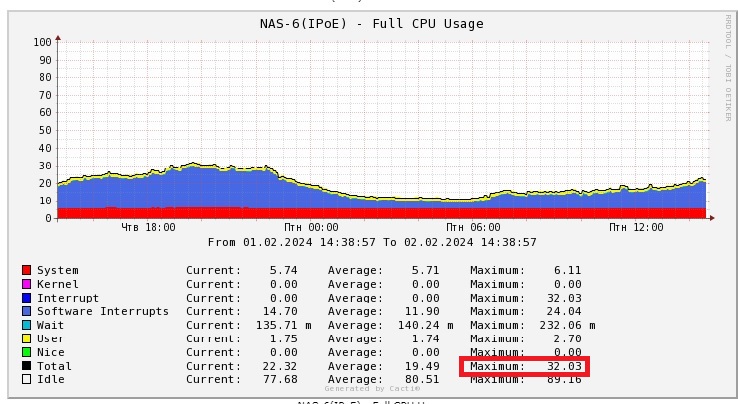738x404 pixels.
Task: Click the red System legend swatch
Action: point(27,270)
